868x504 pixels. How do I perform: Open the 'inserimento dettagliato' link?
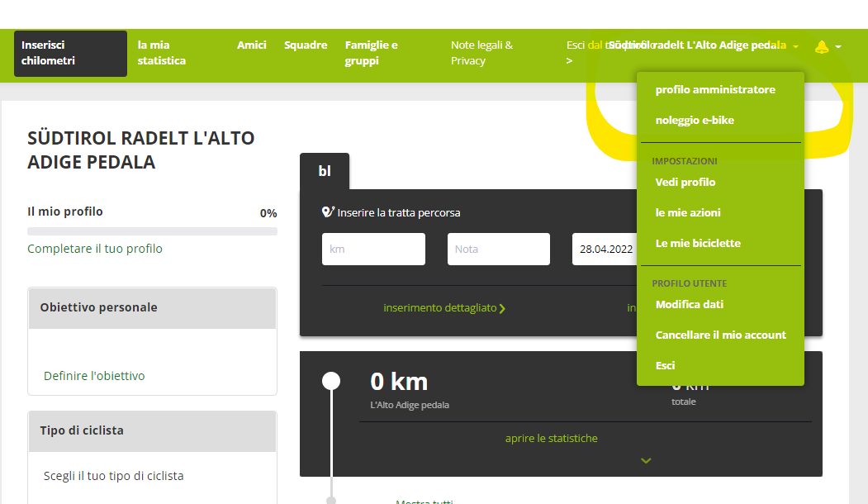444,308
